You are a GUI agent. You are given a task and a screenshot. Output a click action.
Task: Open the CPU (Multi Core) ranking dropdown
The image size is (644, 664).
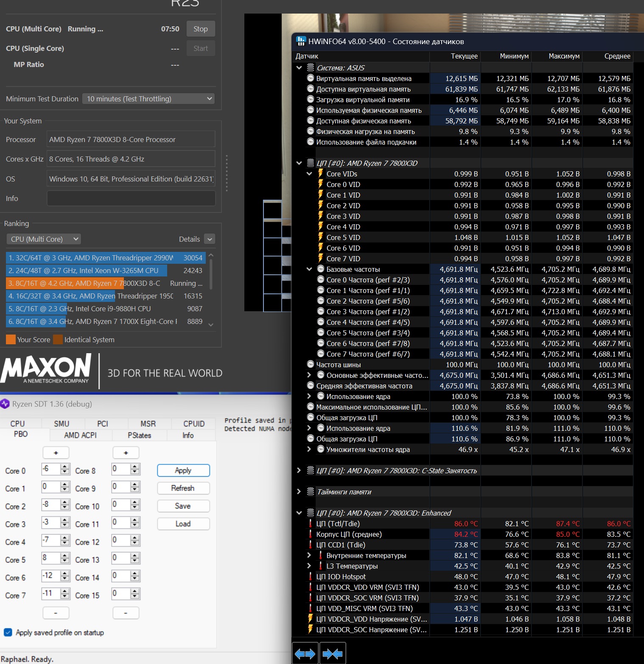(x=44, y=239)
